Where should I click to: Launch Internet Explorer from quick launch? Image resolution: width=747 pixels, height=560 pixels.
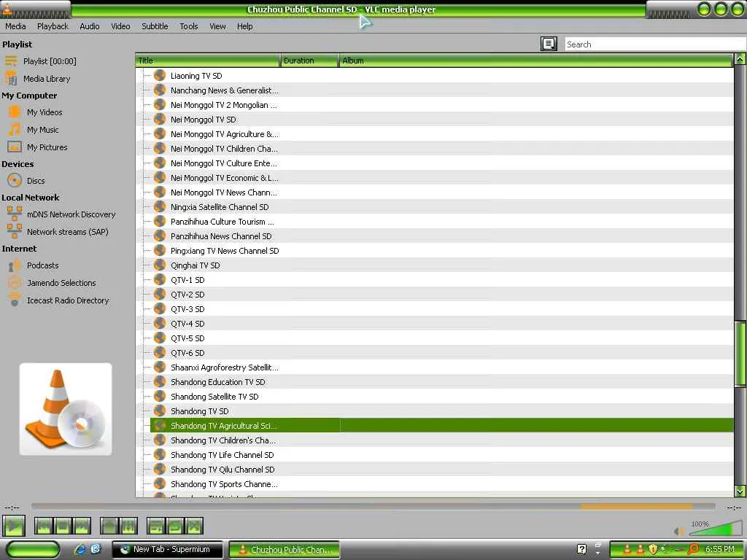pyautogui.click(x=80, y=550)
